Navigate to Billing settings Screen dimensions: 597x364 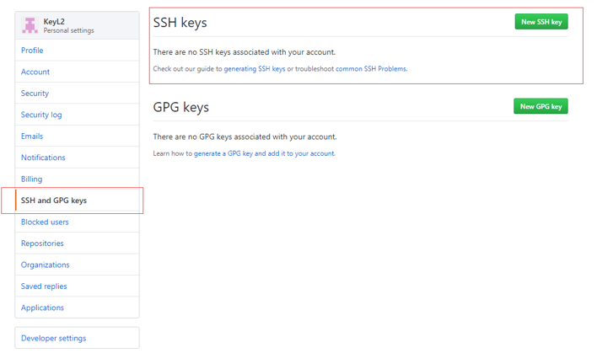pyautogui.click(x=32, y=179)
